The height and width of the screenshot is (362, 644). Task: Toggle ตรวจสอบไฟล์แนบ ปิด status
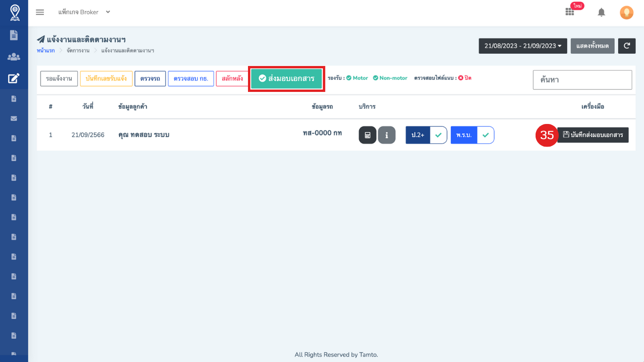[x=465, y=78]
